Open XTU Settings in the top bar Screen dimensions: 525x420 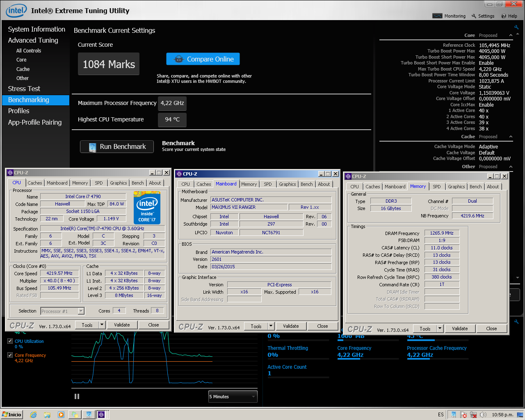coord(483,16)
